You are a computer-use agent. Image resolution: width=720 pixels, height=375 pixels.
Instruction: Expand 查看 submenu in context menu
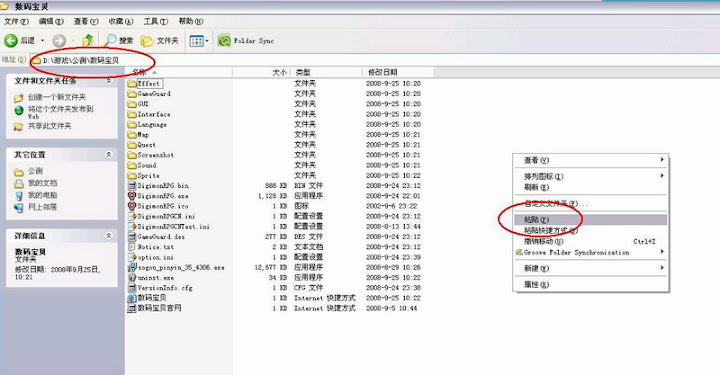click(590, 160)
